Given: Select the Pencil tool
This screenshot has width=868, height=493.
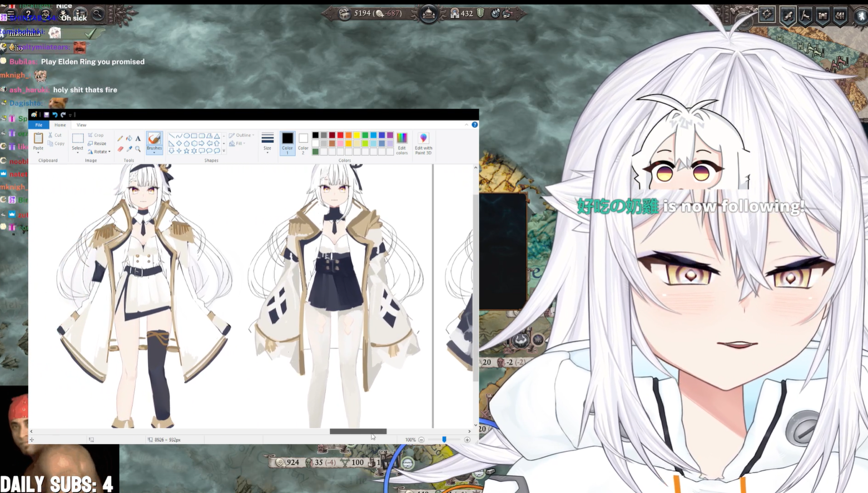Looking at the screenshot, I should click(x=120, y=138).
